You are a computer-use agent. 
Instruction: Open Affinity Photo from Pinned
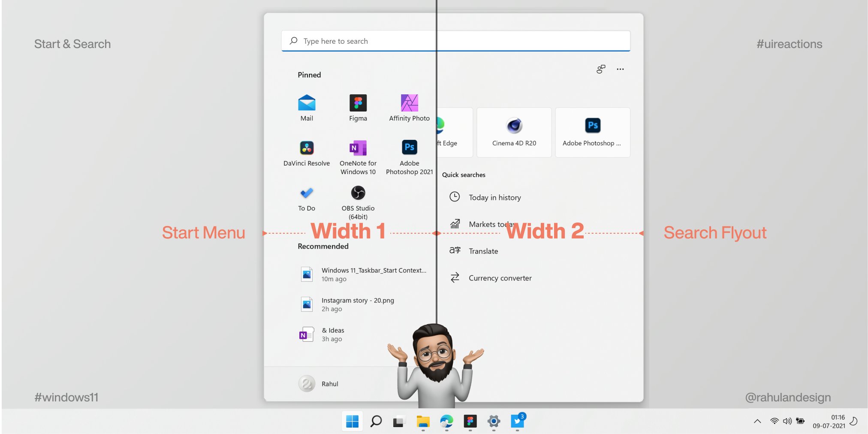coord(410,108)
